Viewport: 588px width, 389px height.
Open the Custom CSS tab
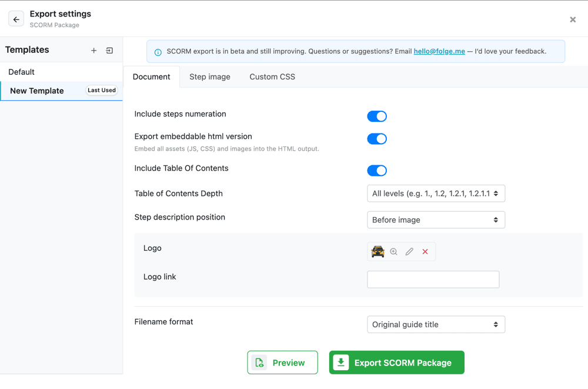[272, 77]
